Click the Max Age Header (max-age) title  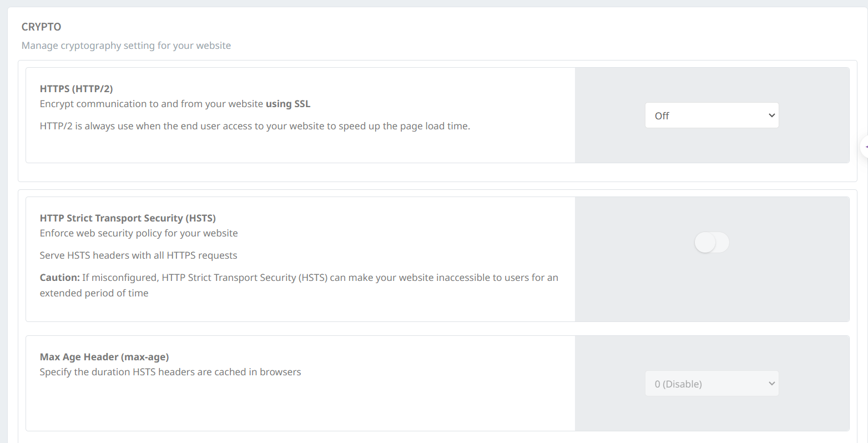[104, 357]
